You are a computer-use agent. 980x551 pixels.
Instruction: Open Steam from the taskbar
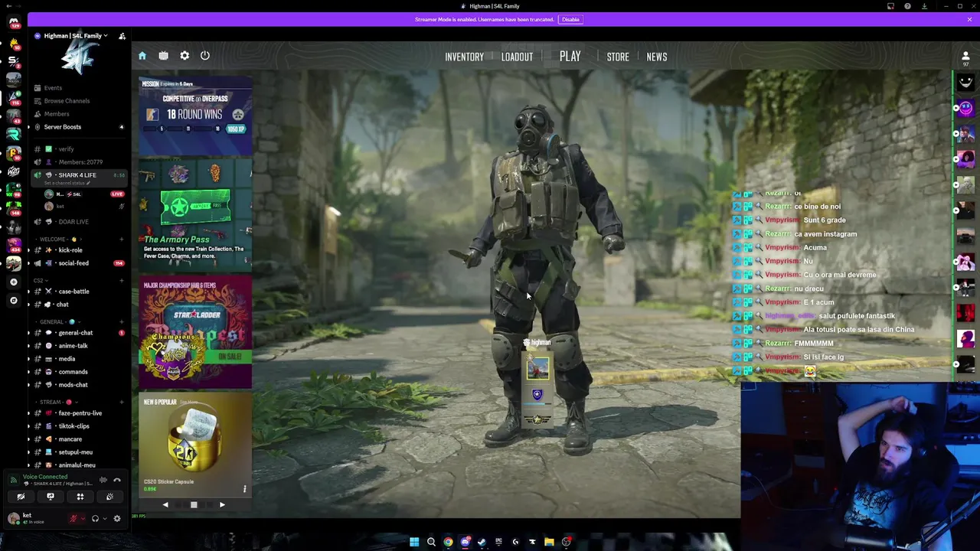(x=482, y=542)
